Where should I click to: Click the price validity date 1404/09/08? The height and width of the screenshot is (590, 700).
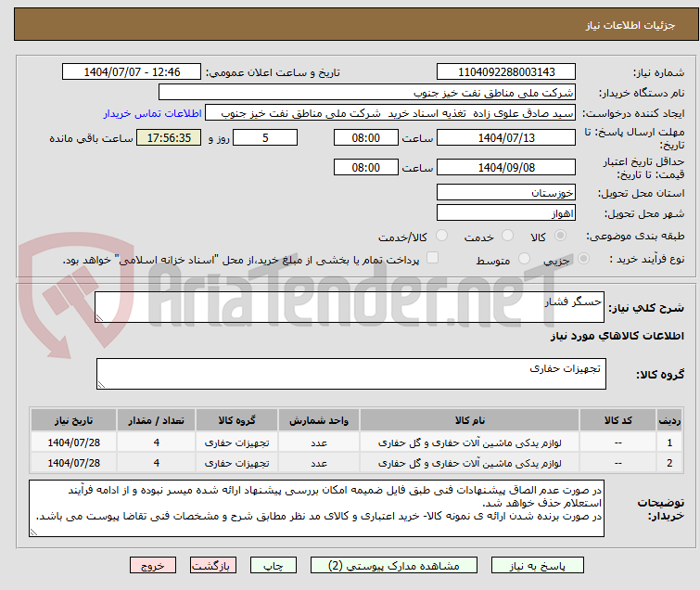pyautogui.click(x=506, y=168)
